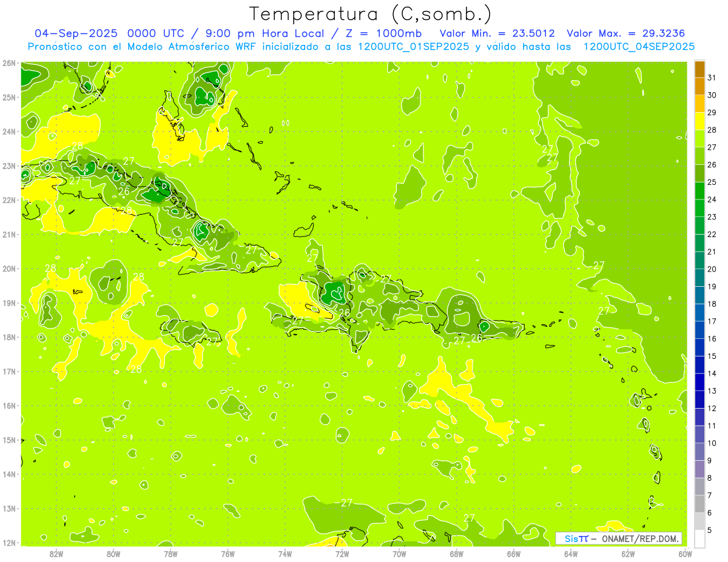Click the 68W longitude axis label
The width and height of the screenshot is (728, 562).
[x=457, y=554]
